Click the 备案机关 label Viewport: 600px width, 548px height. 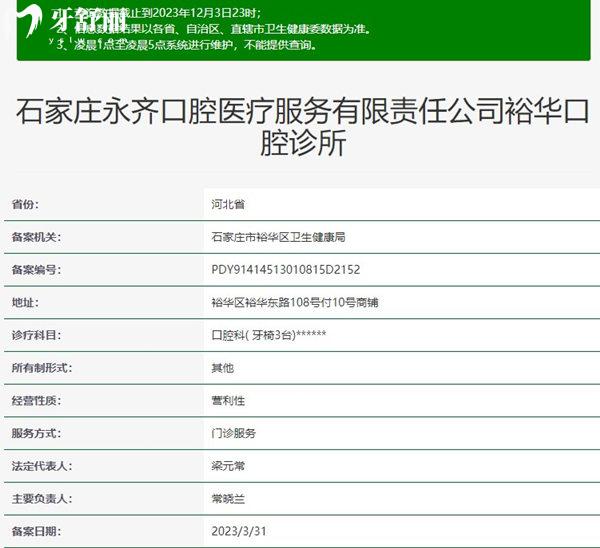36,237
